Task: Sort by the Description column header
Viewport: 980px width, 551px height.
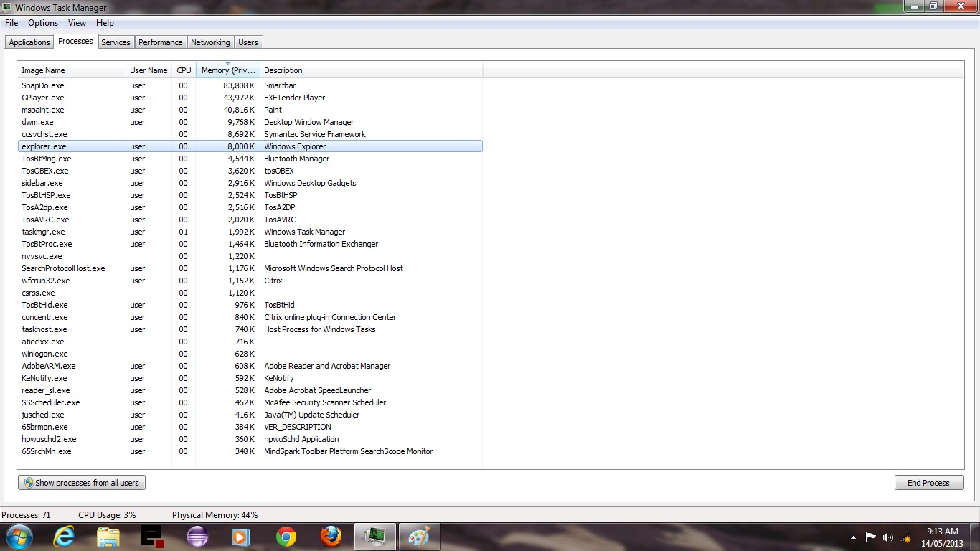Action: [x=372, y=70]
